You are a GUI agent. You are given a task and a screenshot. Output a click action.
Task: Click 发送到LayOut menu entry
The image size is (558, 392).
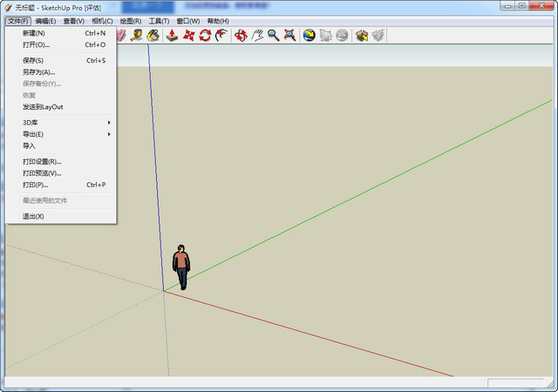coord(43,107)
